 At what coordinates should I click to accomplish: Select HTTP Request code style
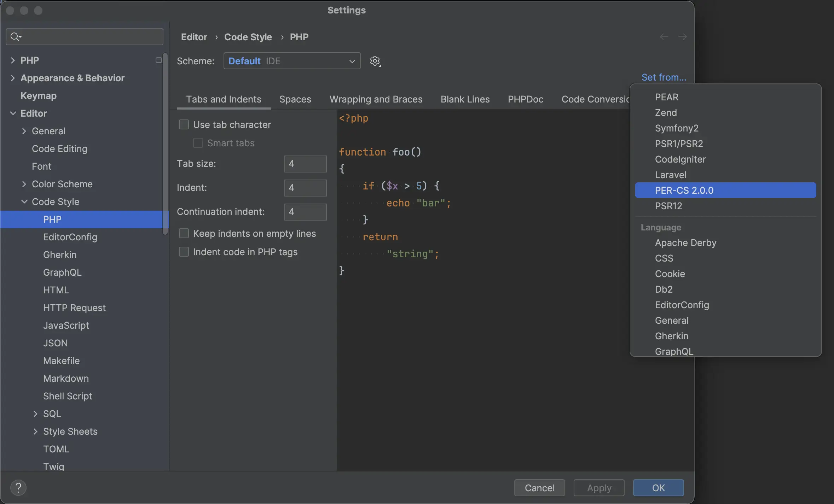(74, 307)
